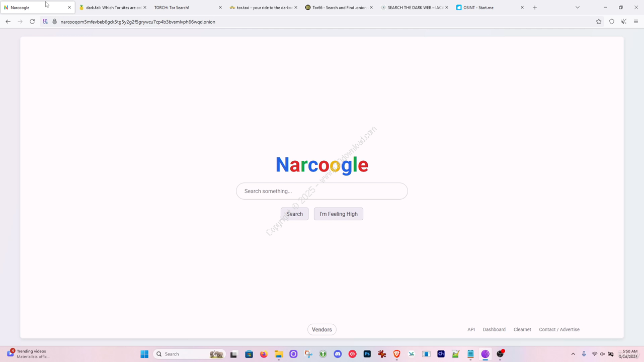Open a new browser tab
Image resolution: width=644 pixels, height=362 pixels.
(x=535, y=8)
